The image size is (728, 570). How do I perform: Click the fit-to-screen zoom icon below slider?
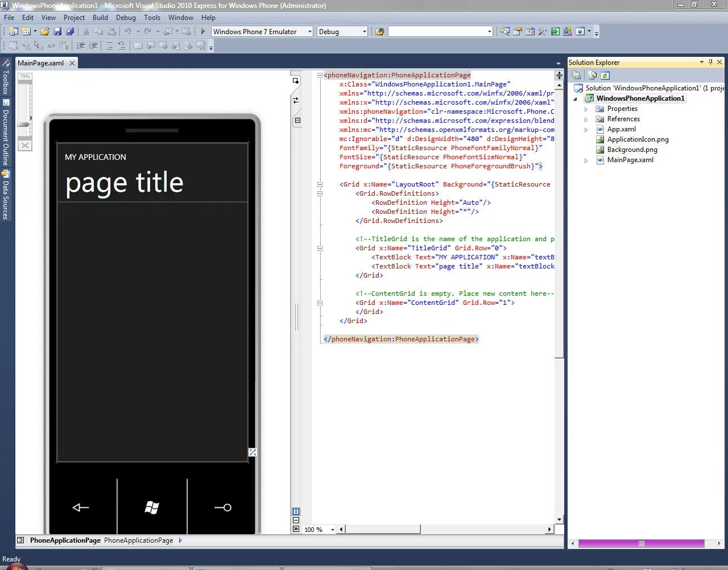[x=25, y=146]
